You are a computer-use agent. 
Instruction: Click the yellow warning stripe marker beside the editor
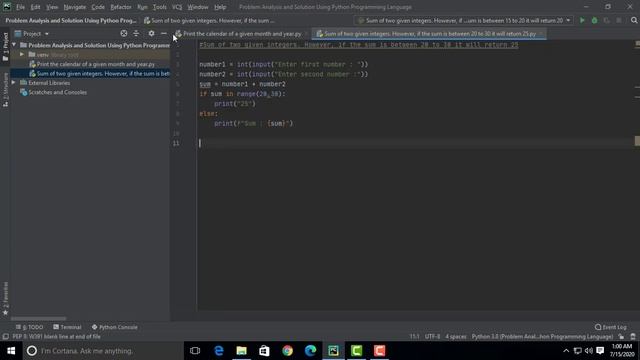[x=637, y=141]
